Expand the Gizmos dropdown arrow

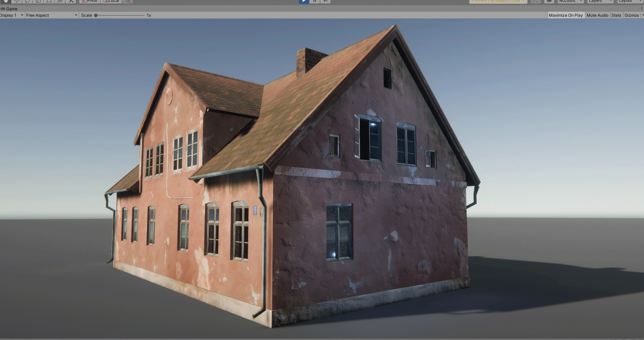642,15
